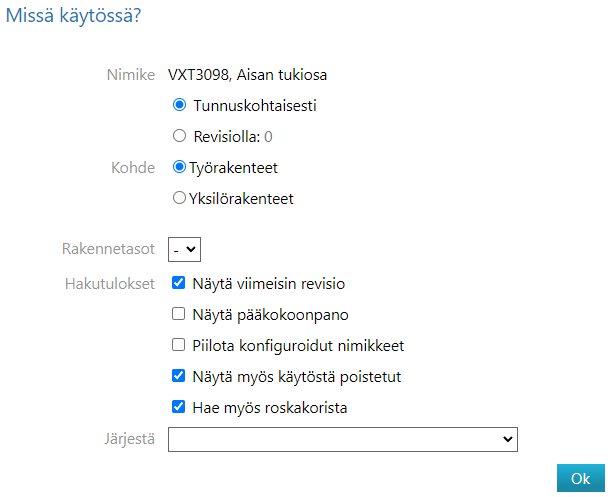Click the VXT3098, Aisan tukiosa item text
The width and height of the screenshot is (608, 497).
(x=247, y=73)
